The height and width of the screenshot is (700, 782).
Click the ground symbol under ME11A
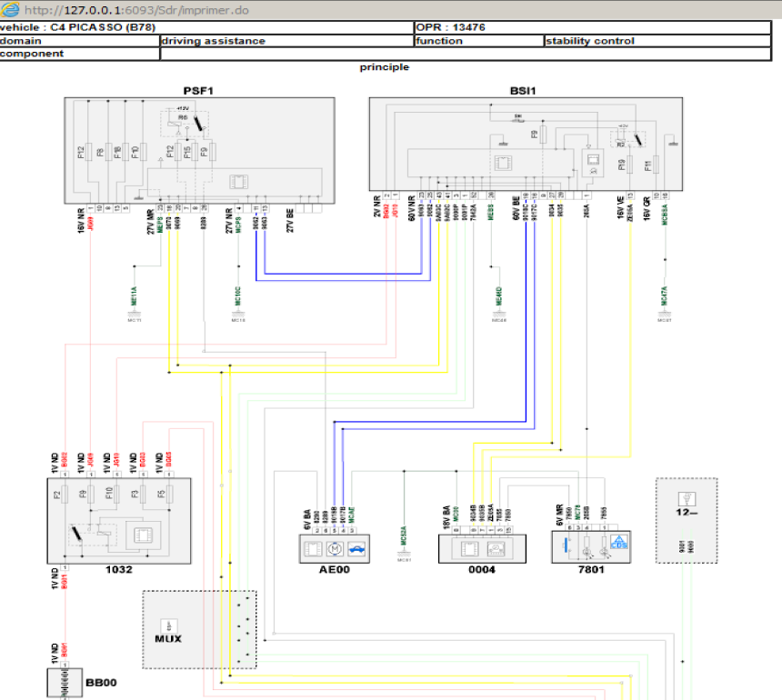click(135, 315)
